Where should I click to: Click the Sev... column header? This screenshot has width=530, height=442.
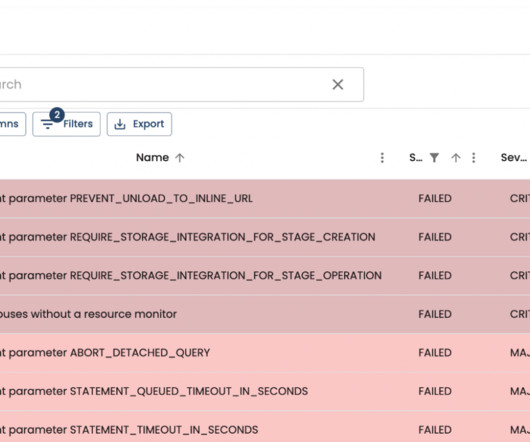(514, 157)
